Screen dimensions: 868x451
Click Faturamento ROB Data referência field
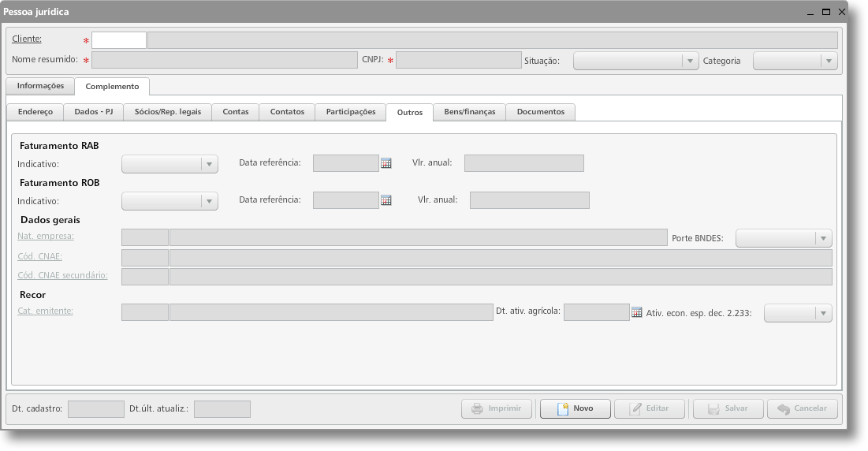click(x=346, y=200)
